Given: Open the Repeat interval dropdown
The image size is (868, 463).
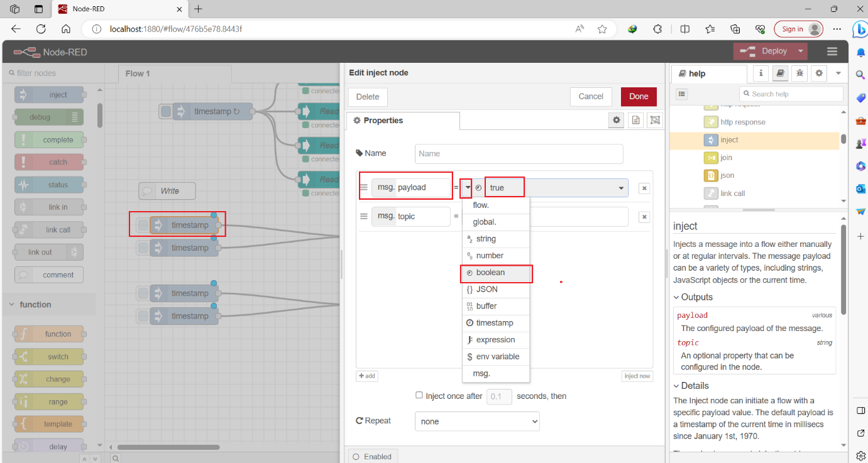Looking at the screenshot, I should (477, 422).
